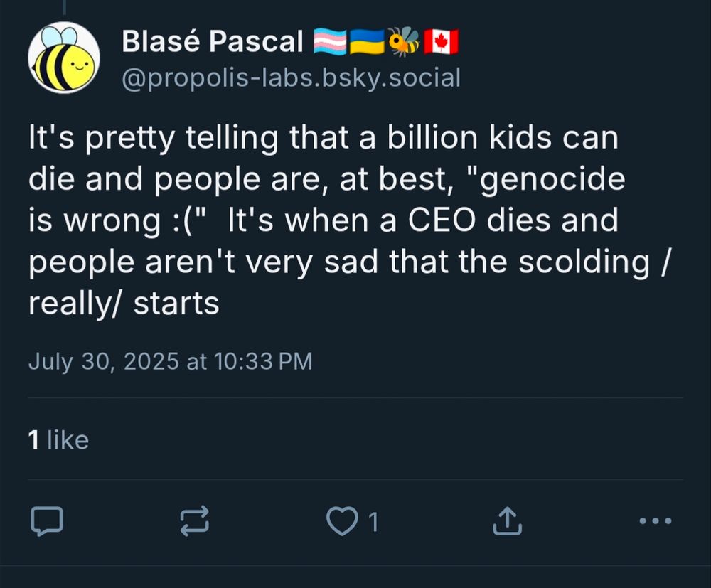711x588 pixels.
Task: Click the Blasé Pascal display name
Action: tap(213, 43)
